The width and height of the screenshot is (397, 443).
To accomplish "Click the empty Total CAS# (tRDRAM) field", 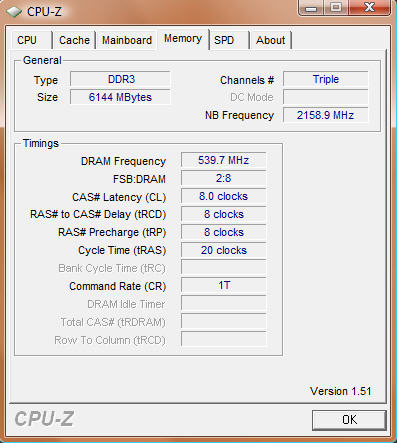I will pyautogui.click(x=224, y=322).
